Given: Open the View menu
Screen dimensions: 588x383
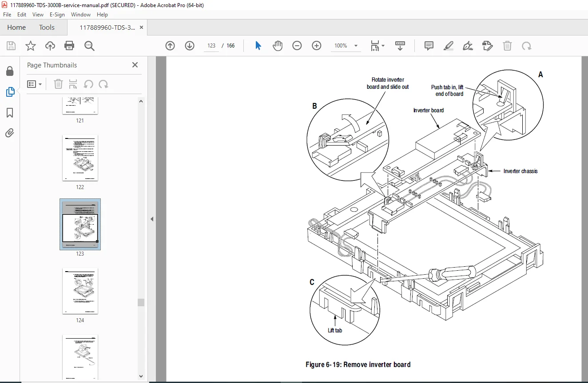Looking at the screenshot, I should (x=38, y=15).
